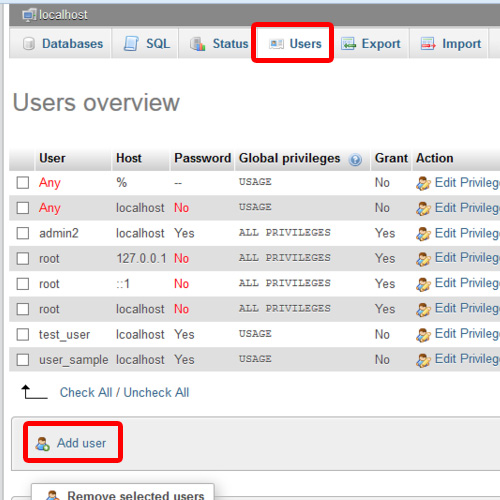Image resolution: width=500 pixels, height=500 pixels.
Task: Select checkbox for Any localhost user
Action: point(23,208)
